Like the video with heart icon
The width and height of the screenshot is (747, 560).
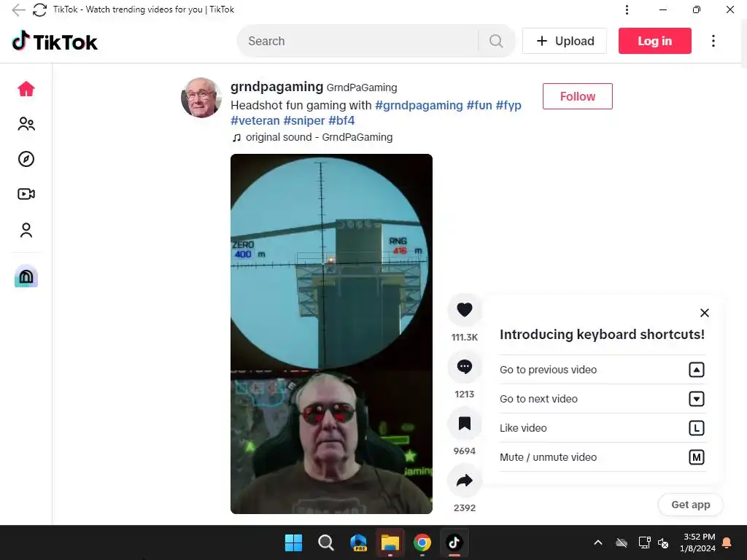coord(465,310)
